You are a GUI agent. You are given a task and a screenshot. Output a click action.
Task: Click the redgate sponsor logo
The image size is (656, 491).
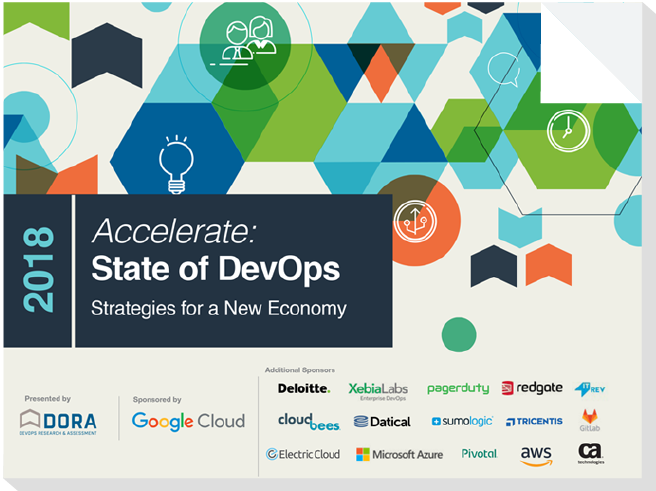tap(532, 388)
